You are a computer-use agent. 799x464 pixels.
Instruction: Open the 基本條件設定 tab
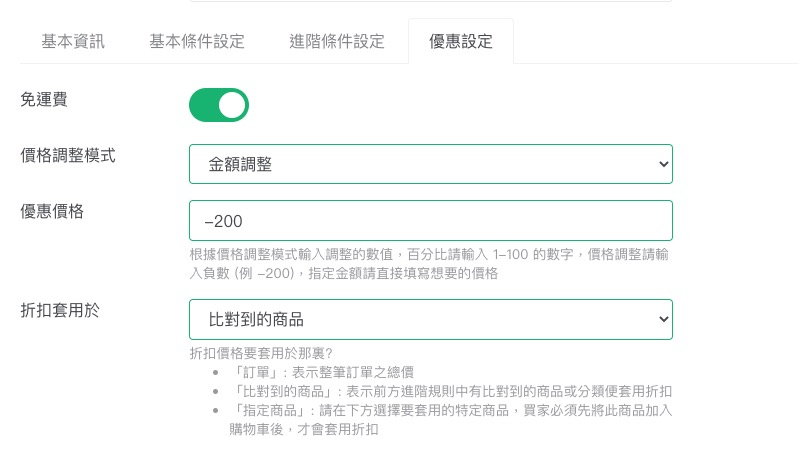pos(197,42)
